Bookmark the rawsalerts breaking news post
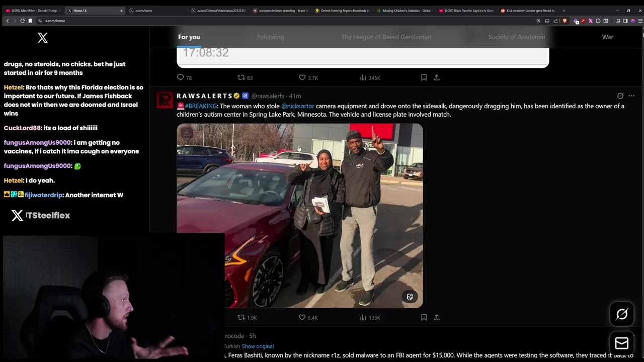 pos(424,317)
